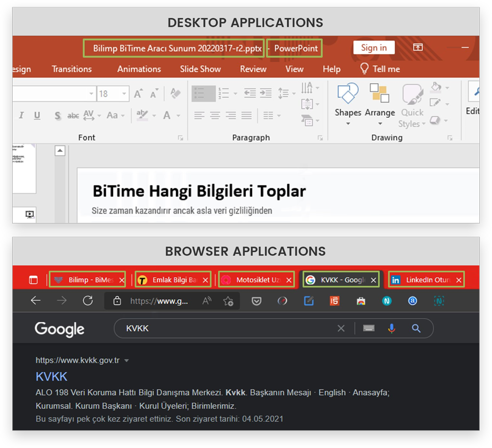Align paragraph text right
The width and height of the screenshot is (492, 448).
click(231, 116)
